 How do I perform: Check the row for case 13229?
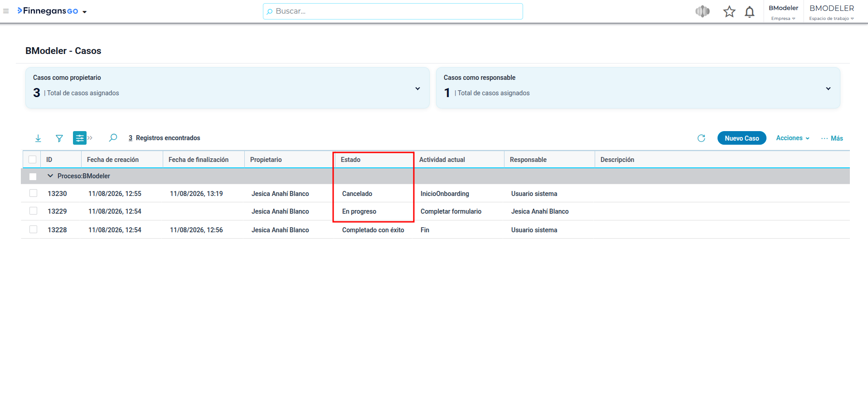coord(33,210)
